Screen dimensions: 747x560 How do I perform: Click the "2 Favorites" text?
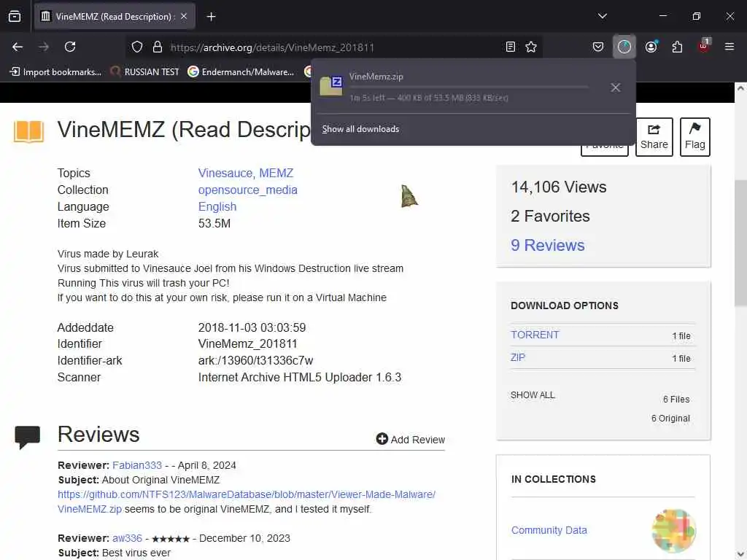pos(550,216)
